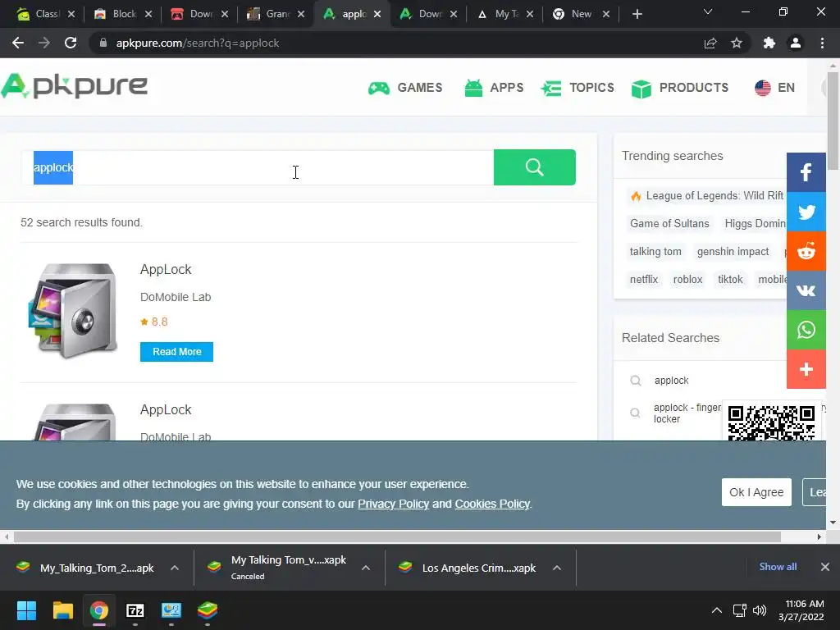Viewport: 840px width, 630px height.
Task: Open the share this page icon
Action: click(x=710, y=43)
